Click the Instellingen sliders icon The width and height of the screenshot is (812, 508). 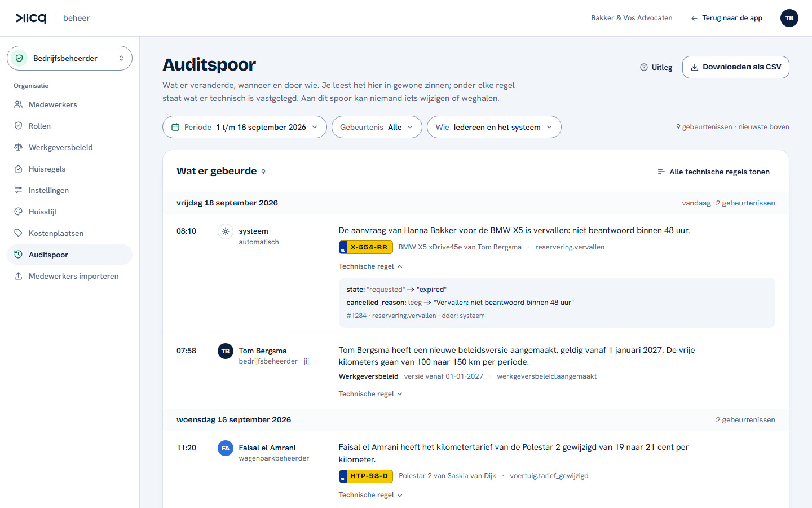[x=19, y=190]
